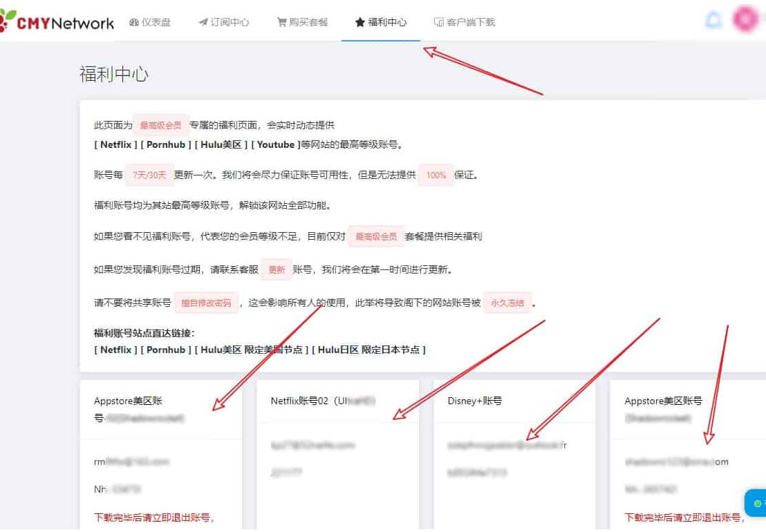Screen dimensions: 766x532
Task: Open the Netflix link in the direct links row
Action: tap(115, 350)
